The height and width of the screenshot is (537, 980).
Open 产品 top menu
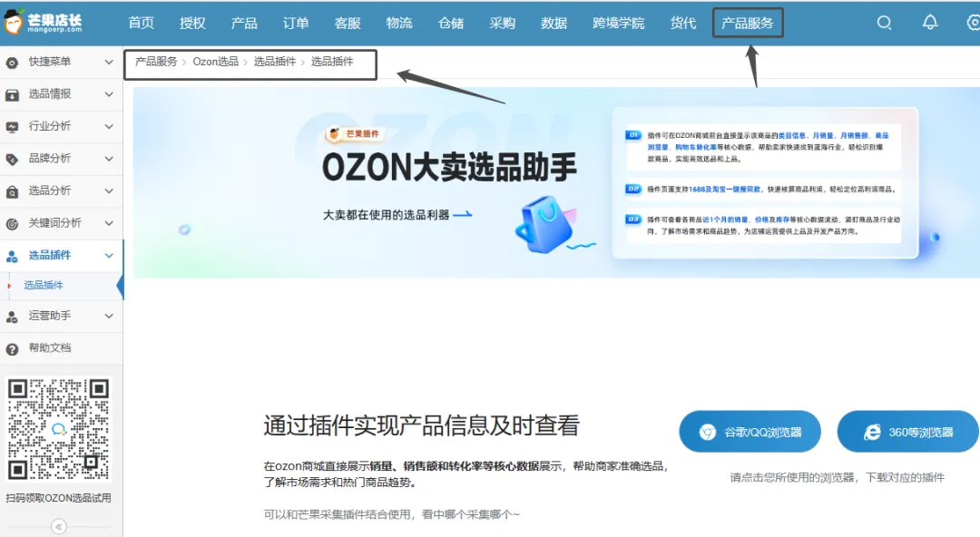pos(244,23)
